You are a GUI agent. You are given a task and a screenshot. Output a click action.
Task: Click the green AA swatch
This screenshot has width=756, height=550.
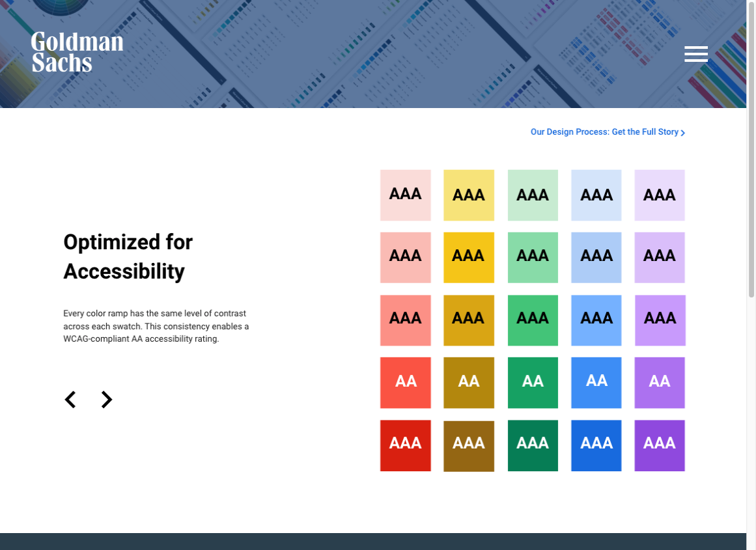[533, 383]
